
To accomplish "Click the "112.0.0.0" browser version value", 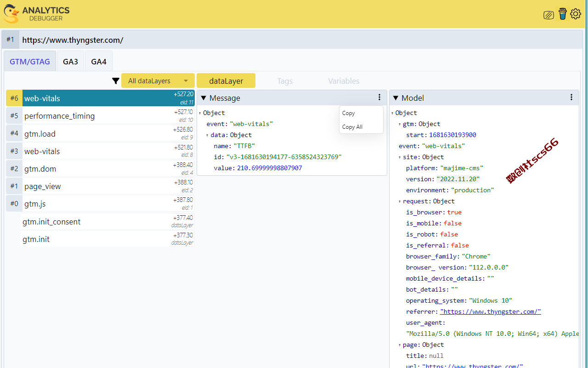I will [489, 267].
